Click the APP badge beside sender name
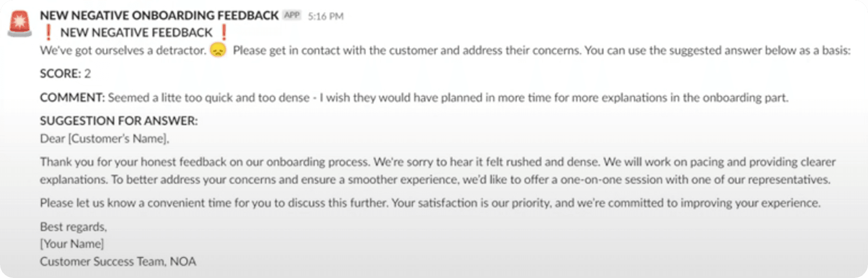The height and width of the screenshot is (278, 868). pyautogui.click(x=292, y=16)
